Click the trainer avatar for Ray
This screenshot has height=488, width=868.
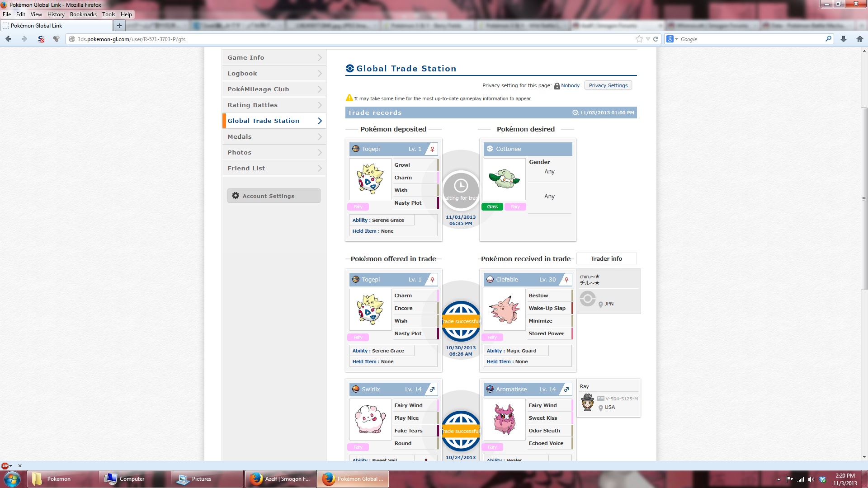tap(587, 402)
